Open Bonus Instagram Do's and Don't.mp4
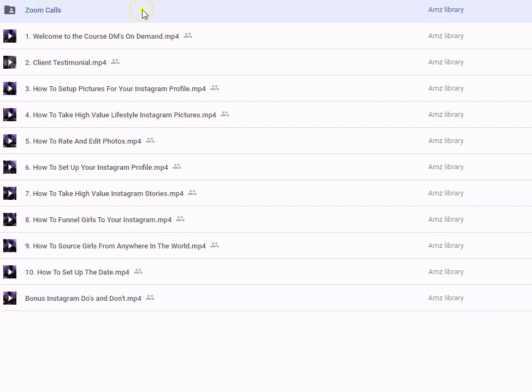This screenshot has width=532, height=392. [83, 299]
